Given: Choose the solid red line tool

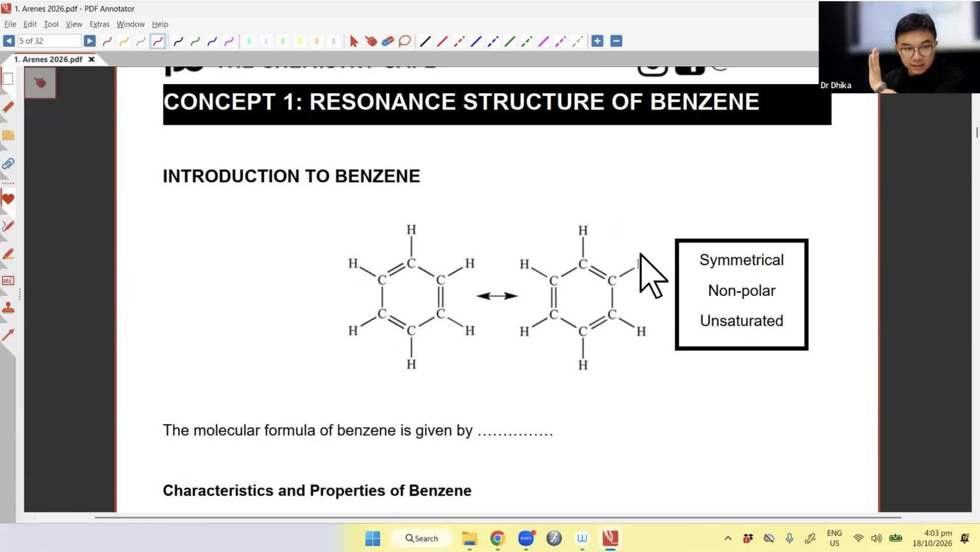Looking at the screenshot, I should (x=442, y=41).
